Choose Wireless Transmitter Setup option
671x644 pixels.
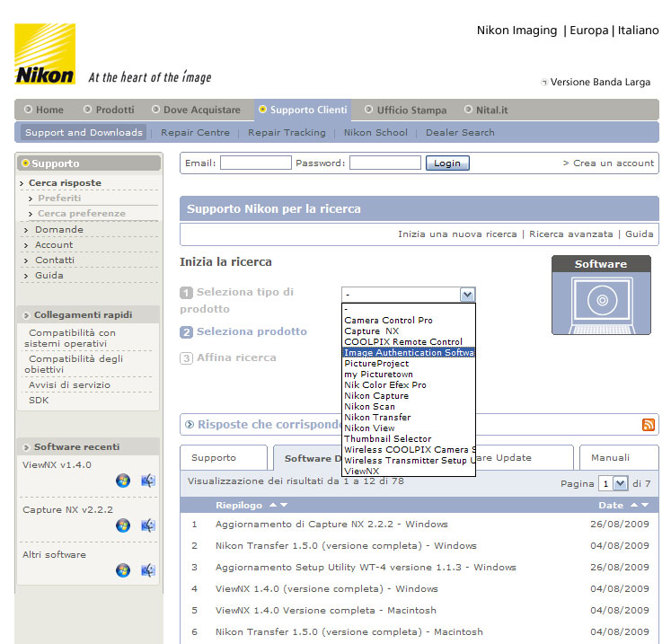409,461
